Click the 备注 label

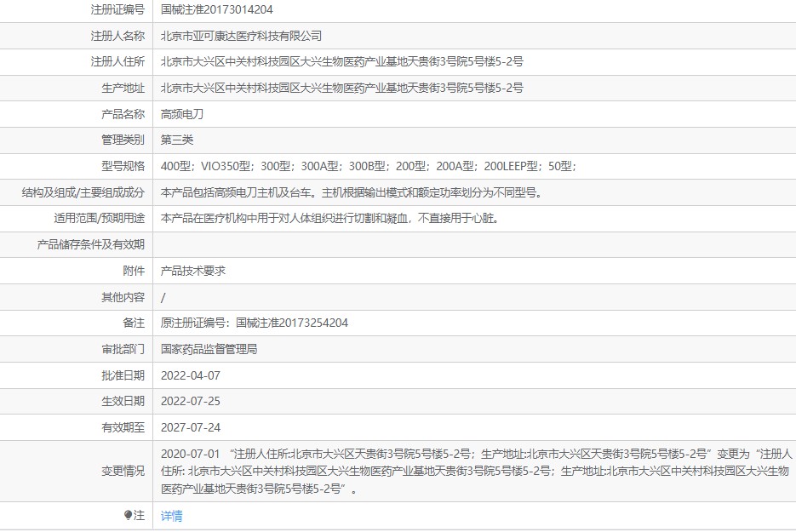pos(134,323)
